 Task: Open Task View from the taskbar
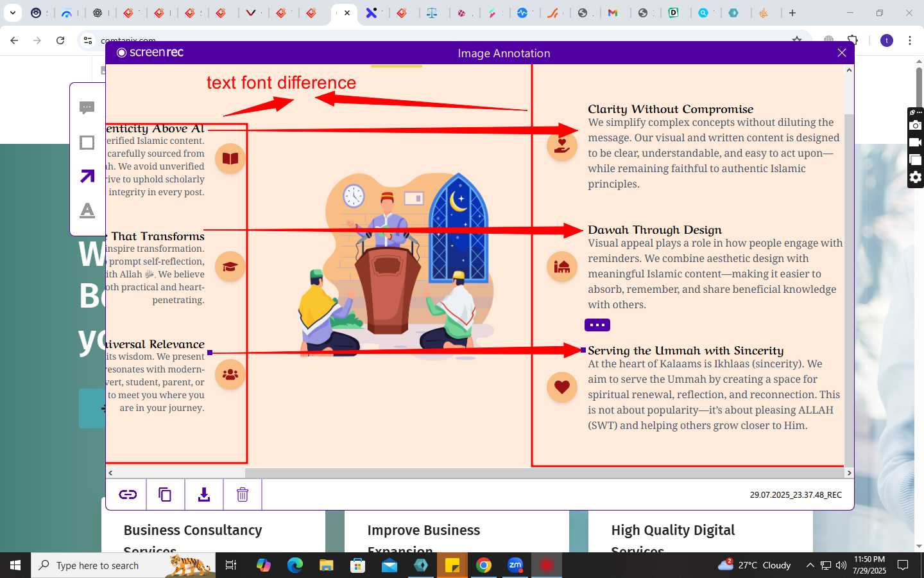pyautogui.click(x=231, y=565)
